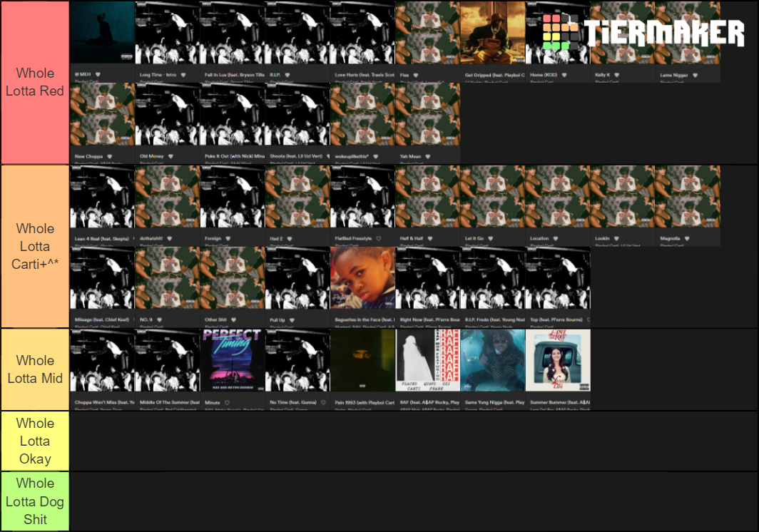Image resolution: width=759 pixels, height=532 pixels.
Task: Click the heart beside NO. 9
Action: (159, 319)
